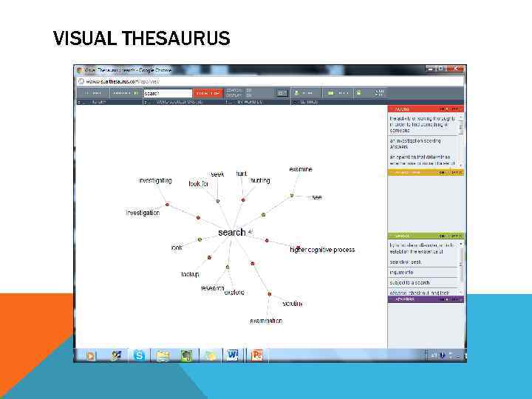532x399 pixels.
Task: Select the word "explore" in the map
Action: pos(234,292)
